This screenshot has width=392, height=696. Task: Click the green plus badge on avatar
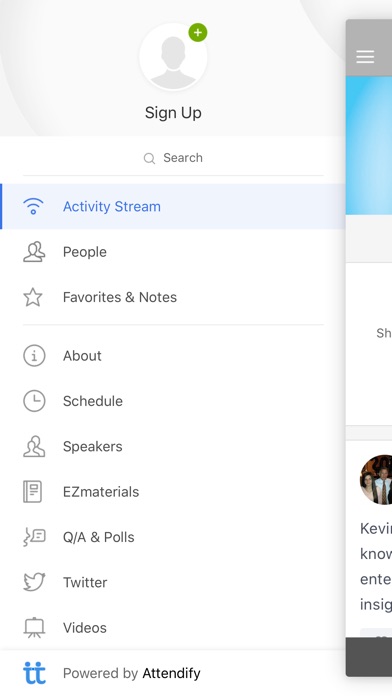point(198,32)
